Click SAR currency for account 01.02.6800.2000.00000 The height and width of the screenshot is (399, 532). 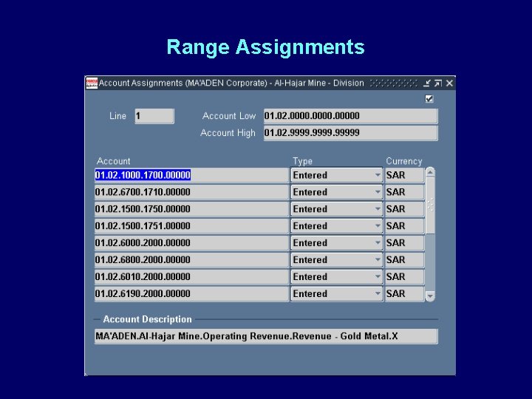(x=404, y=260)
